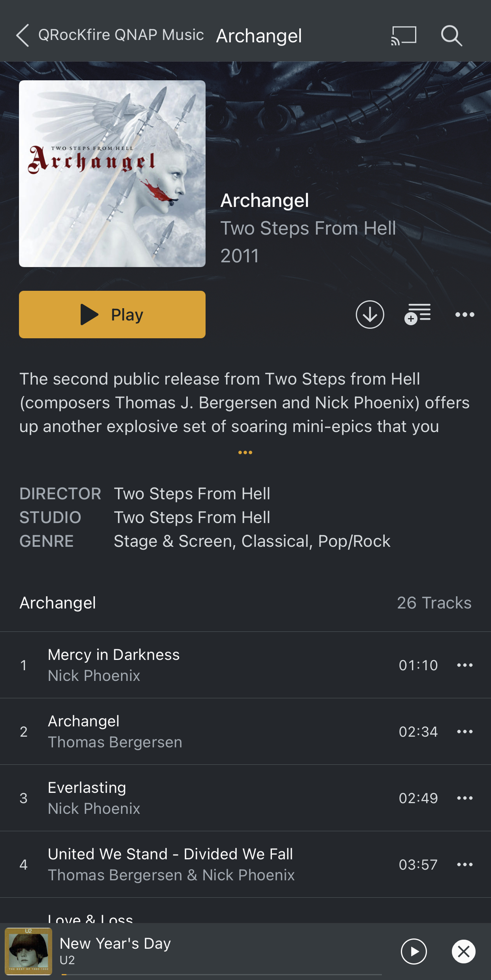This screenshot has width=491, height=980.
Task: Open album more options menu
Action: point(465,315)
